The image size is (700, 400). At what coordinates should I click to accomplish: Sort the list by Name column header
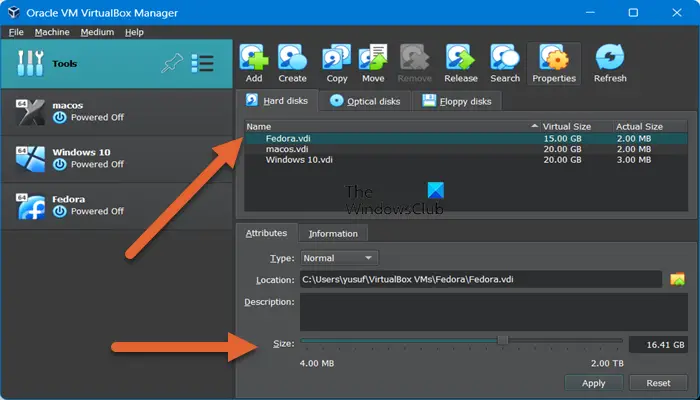pyautogui.click(x=390, y=127)
